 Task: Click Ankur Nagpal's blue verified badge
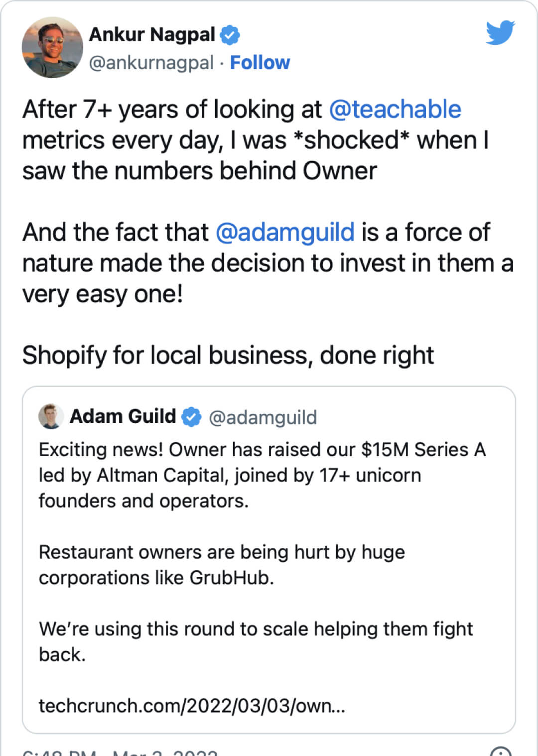coord(230,35)
